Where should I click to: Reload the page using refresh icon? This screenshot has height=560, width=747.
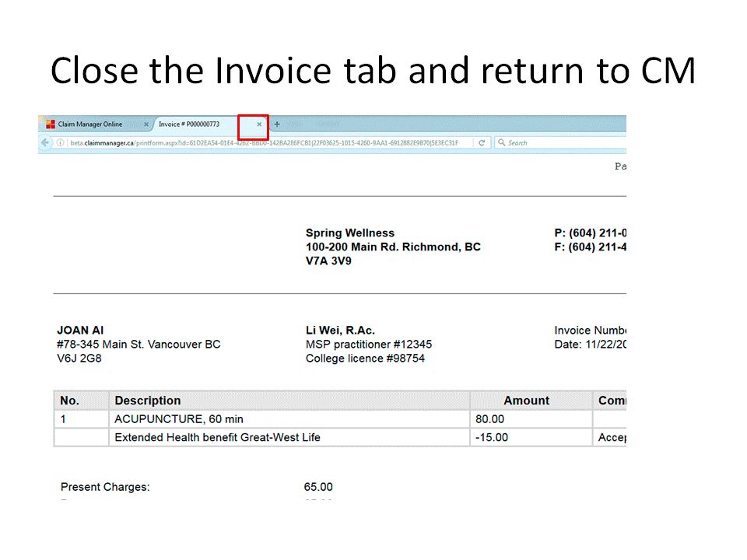[x=482, y=143]
